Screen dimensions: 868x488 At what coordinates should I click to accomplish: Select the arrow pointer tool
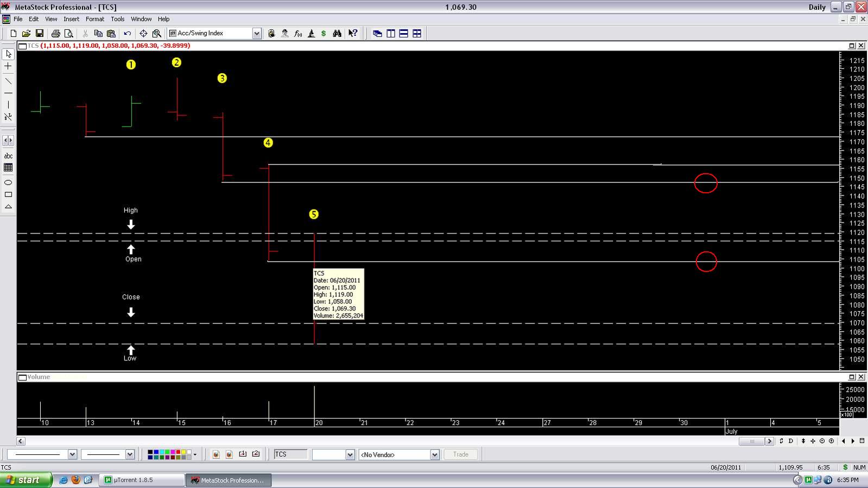point(8,54)
